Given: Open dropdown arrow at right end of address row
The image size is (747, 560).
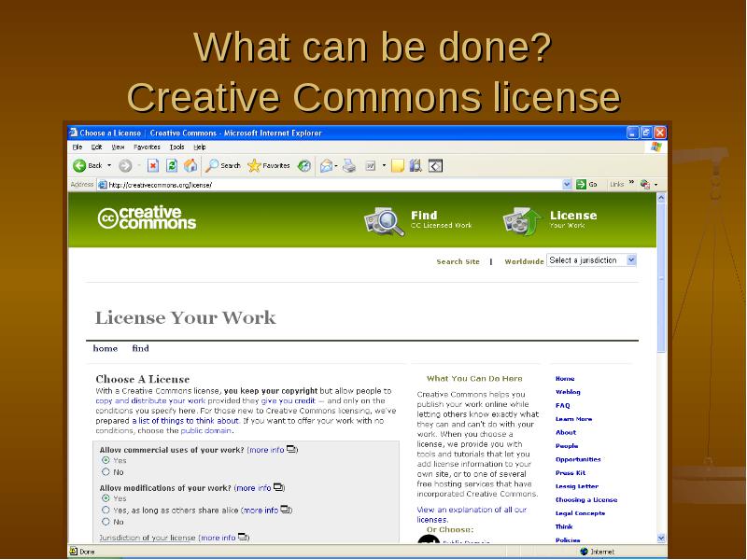Looking at the screenshot, I should coord(656,184).
